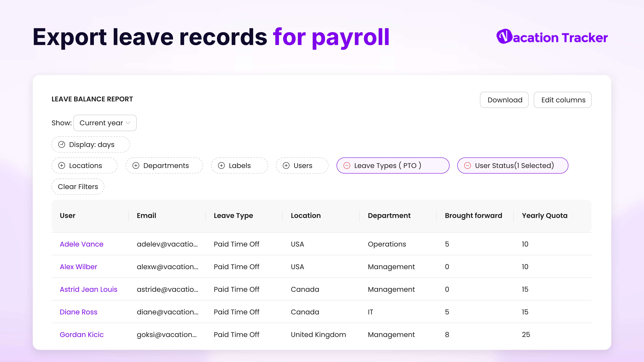This screenshot has height=362, width=644.
Task: Open the Labels filter
Action: coord(239,166)
